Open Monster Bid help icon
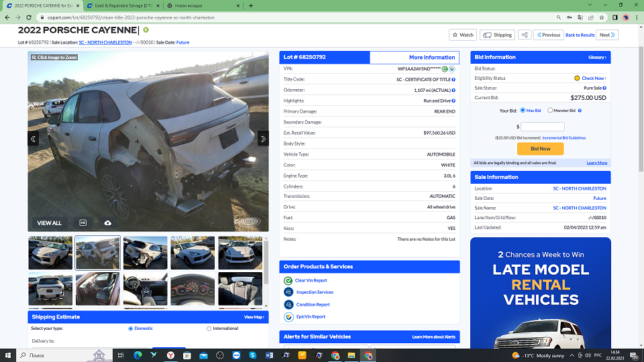644x362 pixels. click(x=580, y=111)
